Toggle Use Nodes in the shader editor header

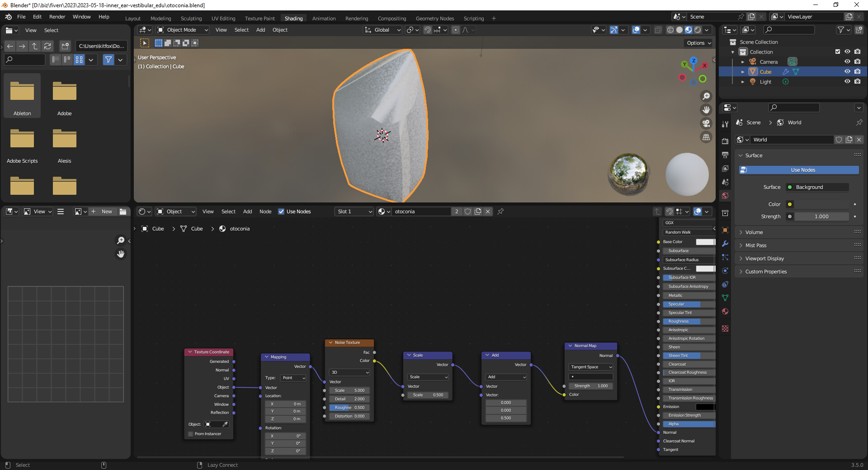282,211
